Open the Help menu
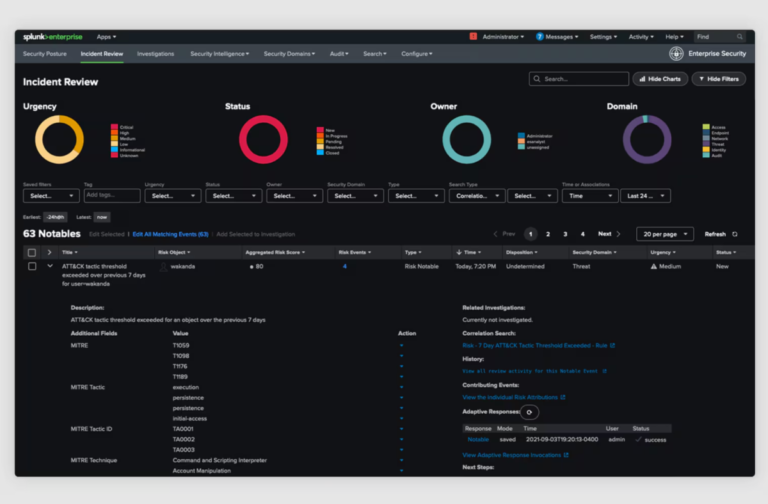The width and height of the screenshot is (768, 504). pos(674,37)
